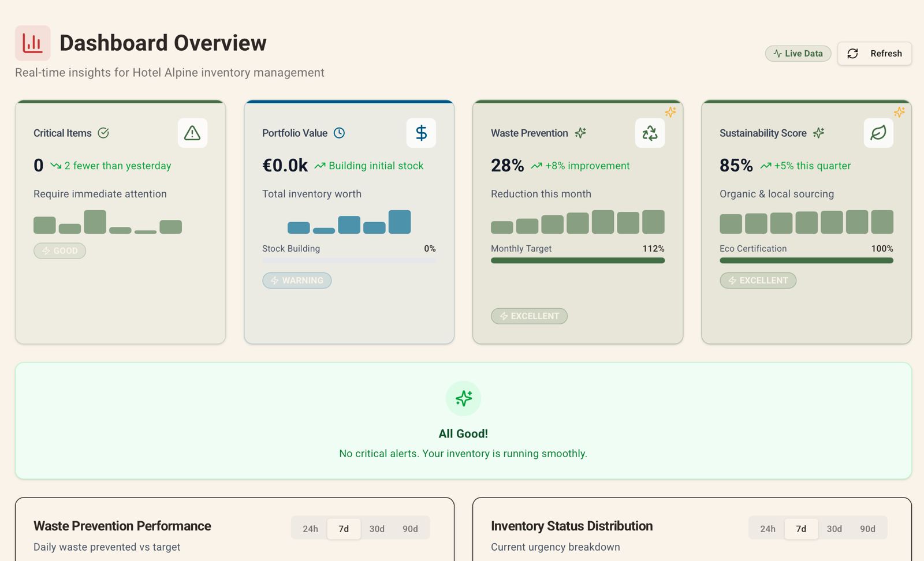Click '2 fewer than yesterday' text
924x561 pixels.
point(118,166)
